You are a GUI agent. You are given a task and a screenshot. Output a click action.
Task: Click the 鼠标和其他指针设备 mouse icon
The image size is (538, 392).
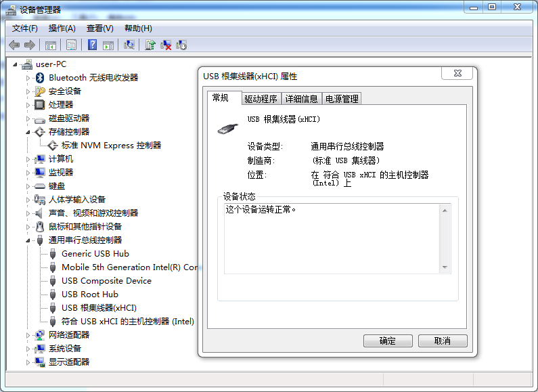[x=40, y=227]
